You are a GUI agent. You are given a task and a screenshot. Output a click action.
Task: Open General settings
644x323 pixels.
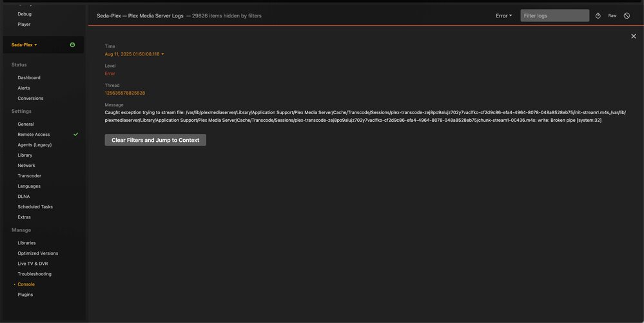(x=26, y=124)
